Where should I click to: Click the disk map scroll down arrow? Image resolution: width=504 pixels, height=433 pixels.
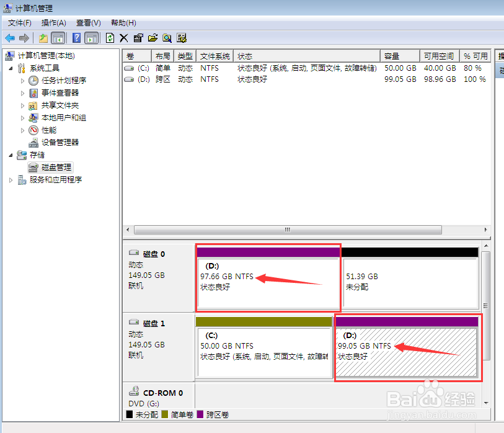486,403
